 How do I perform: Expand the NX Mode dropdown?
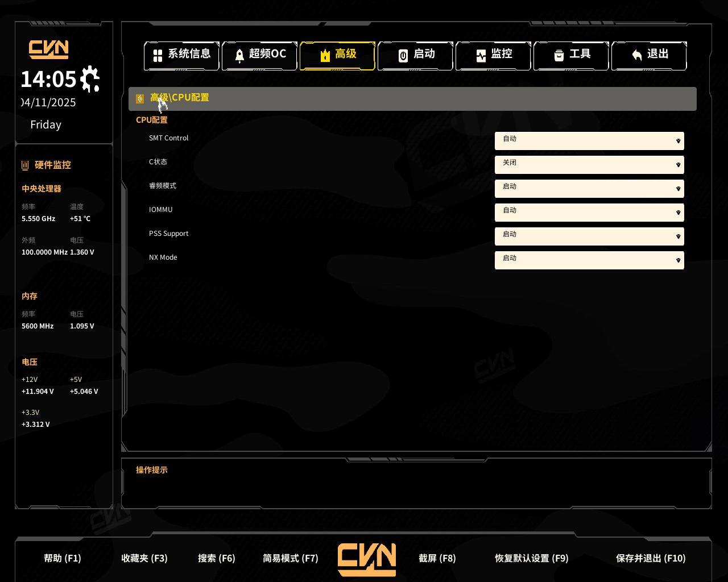589,260
